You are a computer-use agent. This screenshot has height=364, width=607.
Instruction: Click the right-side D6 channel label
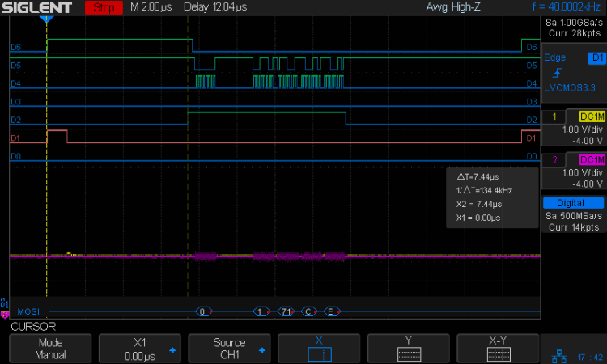point(532,47)
